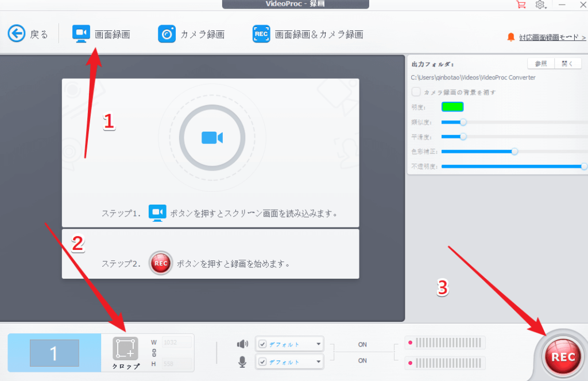Image resolution: width=588 pixels, height=381 pixels.
Task: Toggle the speaker デフォルト device checkbox
Action: [262, 344]
